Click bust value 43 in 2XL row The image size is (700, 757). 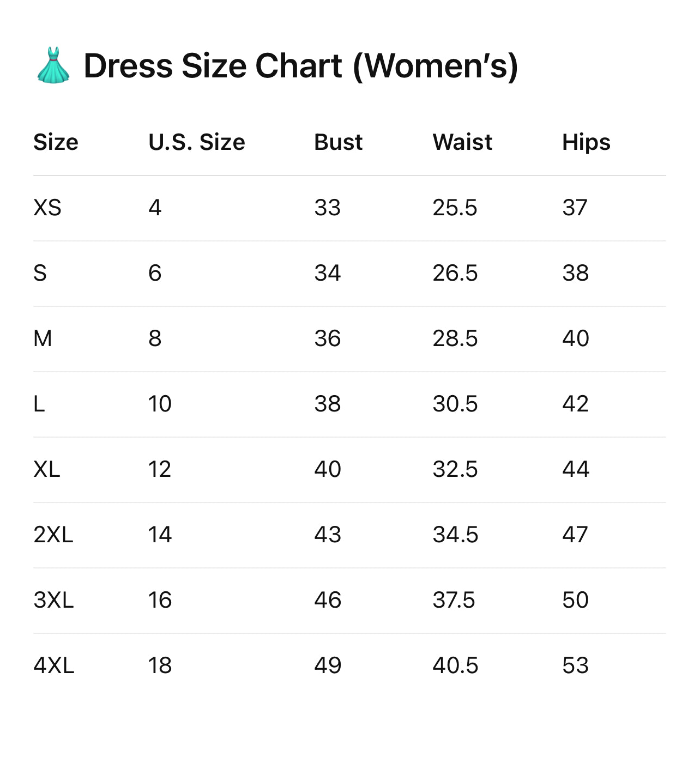[x=328, y=535]
